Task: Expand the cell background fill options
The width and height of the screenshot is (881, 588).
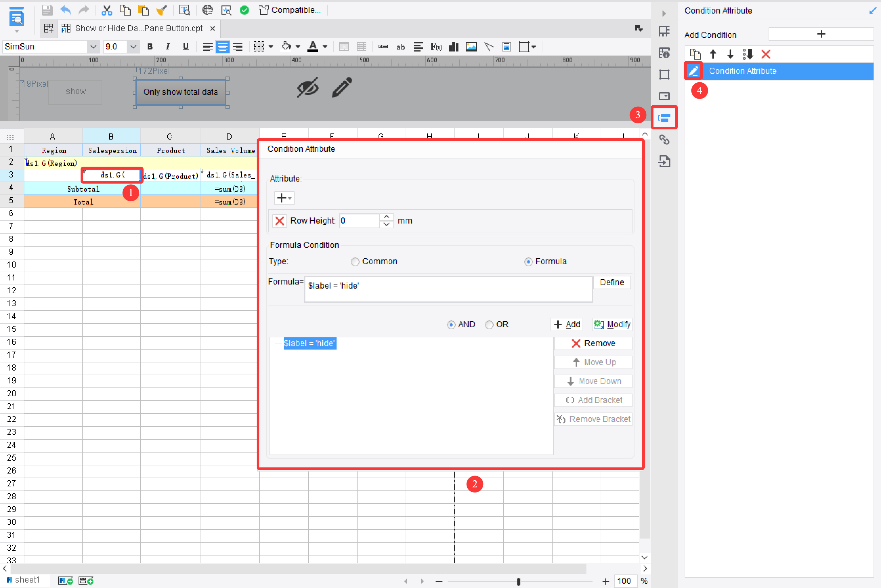Action: 298,46
